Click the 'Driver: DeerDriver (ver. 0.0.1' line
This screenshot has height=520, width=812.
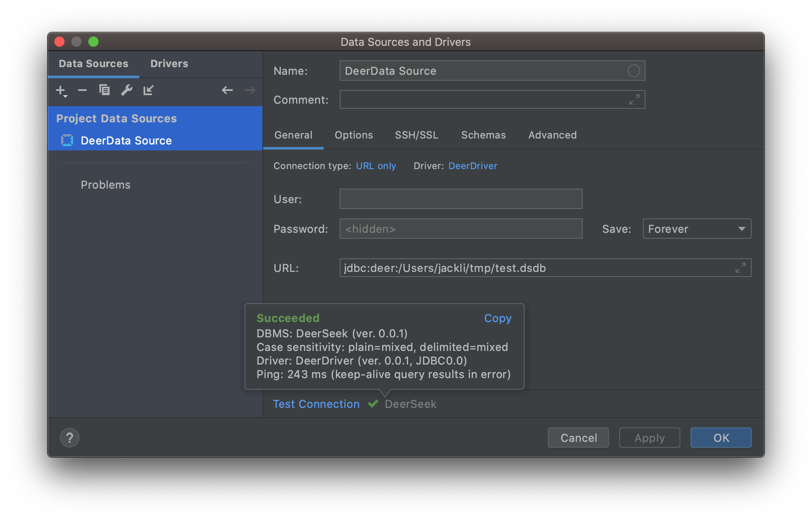pos(362,361)
